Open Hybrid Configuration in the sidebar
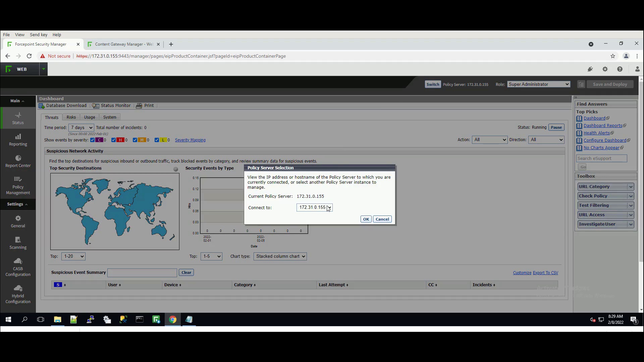 click(x=18, y=294)
